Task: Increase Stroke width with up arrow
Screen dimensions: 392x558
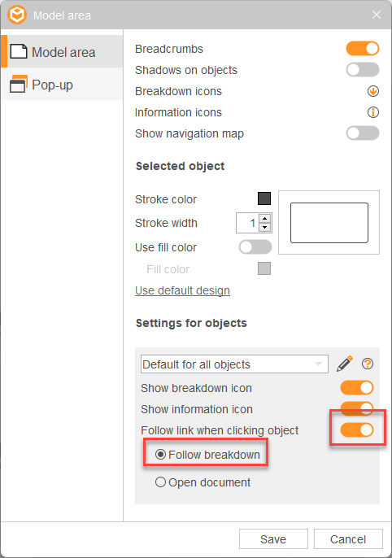Action: (x=264, y=218)
